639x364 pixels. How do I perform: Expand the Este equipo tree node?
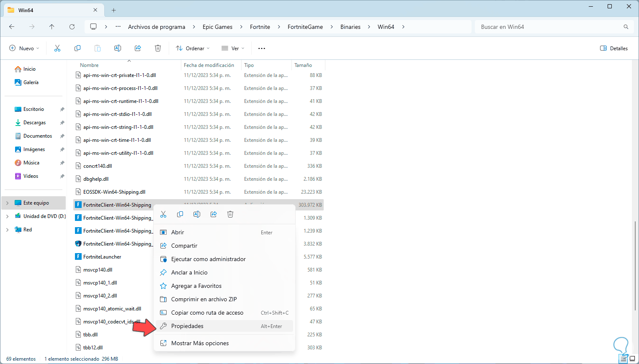coord(8,203)
